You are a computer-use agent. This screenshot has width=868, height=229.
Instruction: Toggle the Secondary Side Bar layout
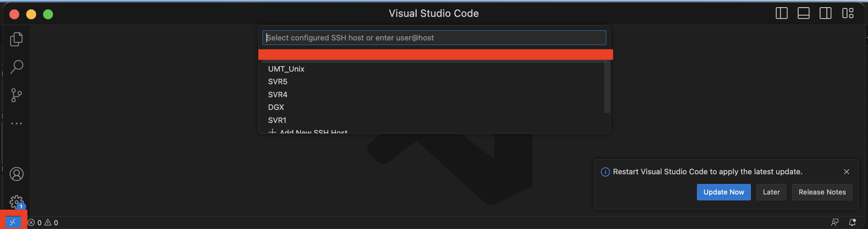[825, 13]
